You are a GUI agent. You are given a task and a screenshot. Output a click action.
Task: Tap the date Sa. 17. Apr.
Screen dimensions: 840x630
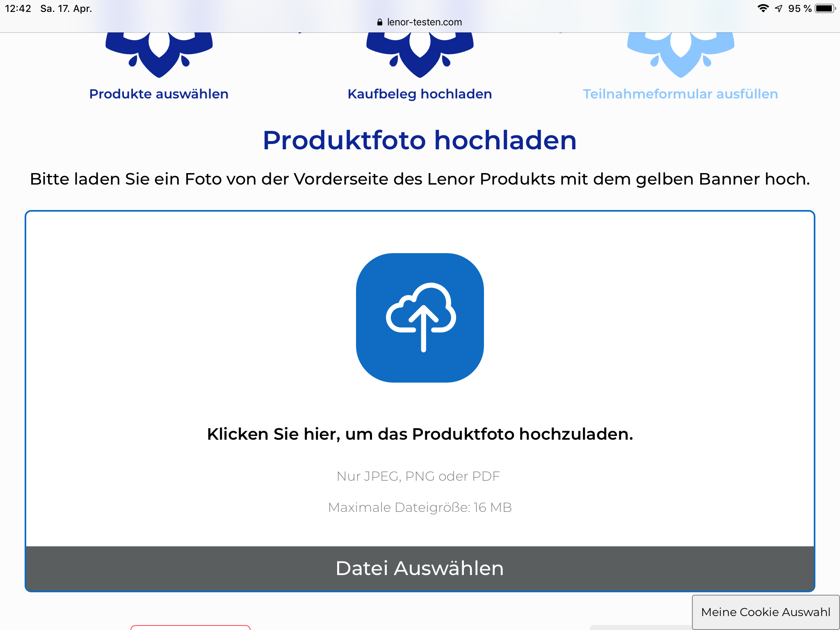[x=66, y=9]
